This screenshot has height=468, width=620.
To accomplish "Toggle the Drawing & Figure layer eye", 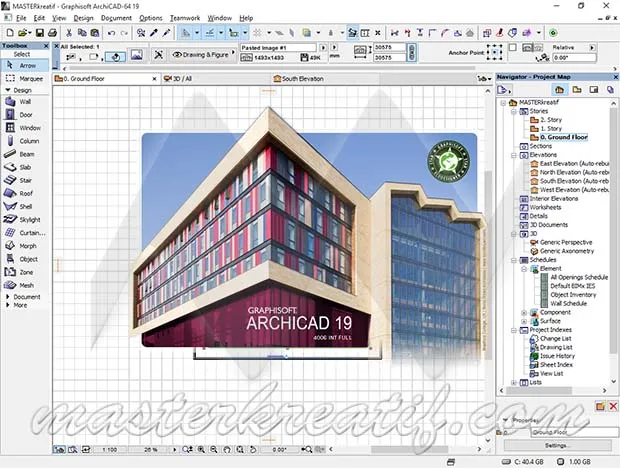I will pos(177,55).
